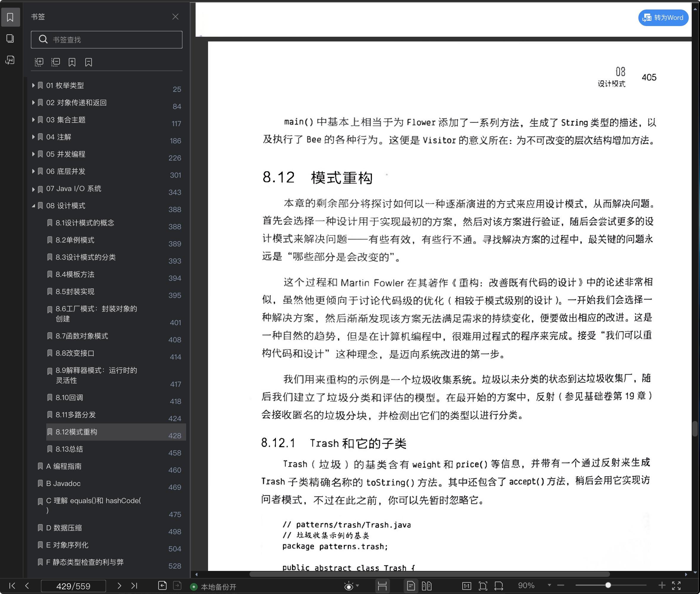Viewport: 700px width, 594px height.
Task: Expand all bookmarks icon
Action: tap(39, 62)
